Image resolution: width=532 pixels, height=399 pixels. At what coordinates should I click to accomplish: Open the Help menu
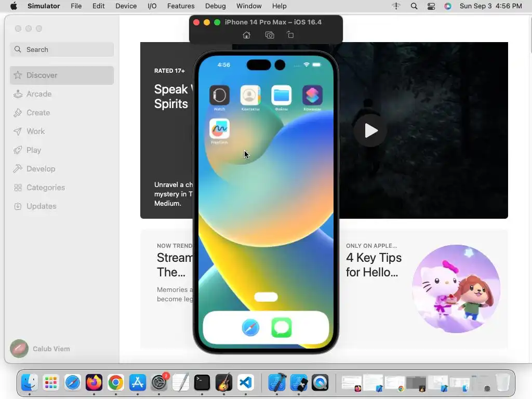tap(279, 6)
